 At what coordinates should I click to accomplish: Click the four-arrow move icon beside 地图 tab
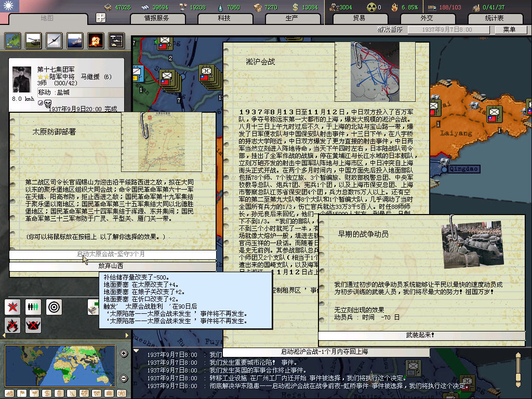pos(101,18)
